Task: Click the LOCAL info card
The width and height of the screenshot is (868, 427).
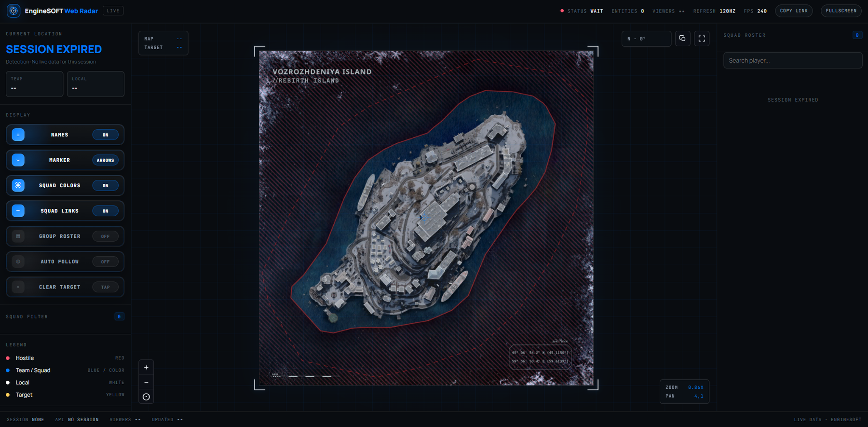Action: coord(95,84)
